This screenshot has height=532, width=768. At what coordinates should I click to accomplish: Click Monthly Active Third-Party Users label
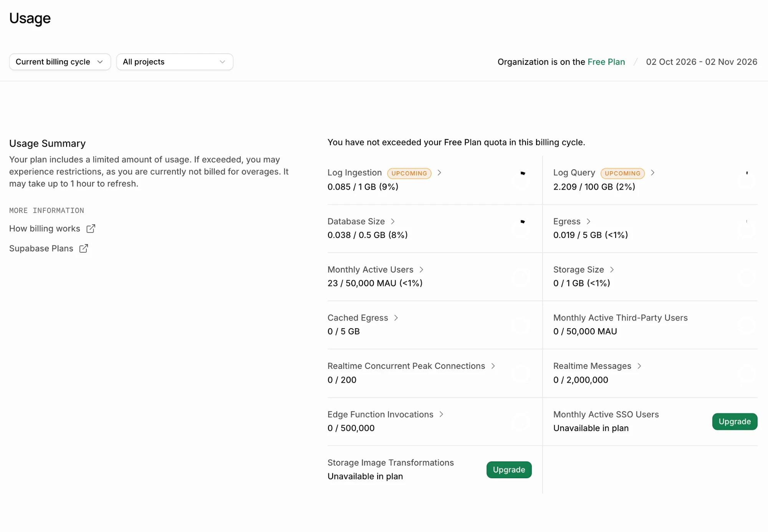[620, 318]
